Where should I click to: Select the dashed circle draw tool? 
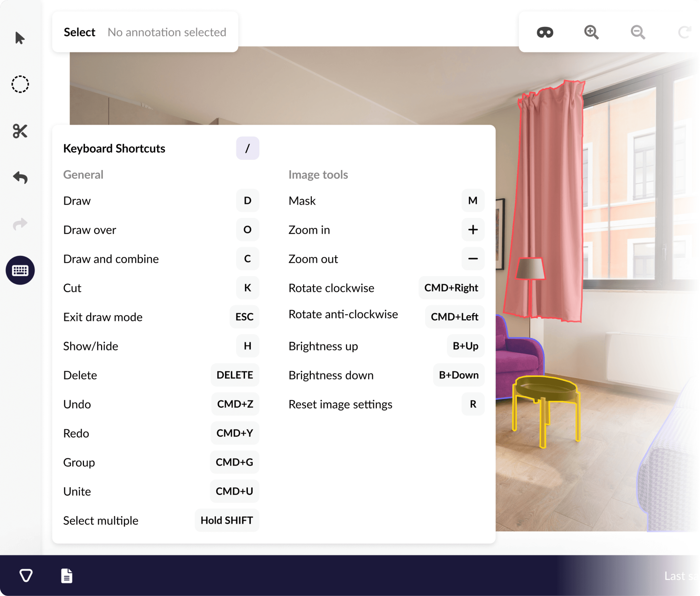coord(20,84)
